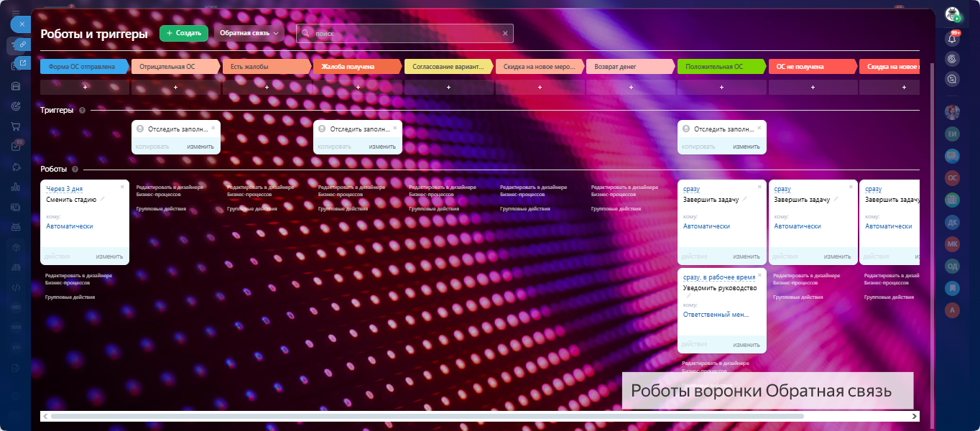Screen dimensions: 980x431
Task: Open chat with ЕИ avatar
Action: (953, 134)
